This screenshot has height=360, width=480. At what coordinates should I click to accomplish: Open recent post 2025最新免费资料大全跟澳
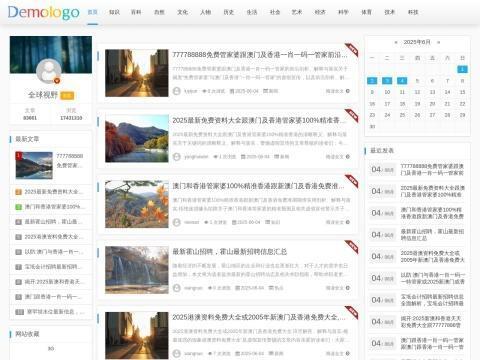click(432, 191)
